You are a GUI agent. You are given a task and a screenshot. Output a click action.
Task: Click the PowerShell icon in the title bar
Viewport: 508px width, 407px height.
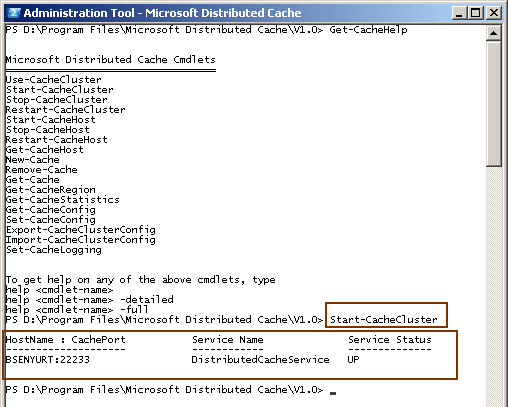(x=14, y=13)
